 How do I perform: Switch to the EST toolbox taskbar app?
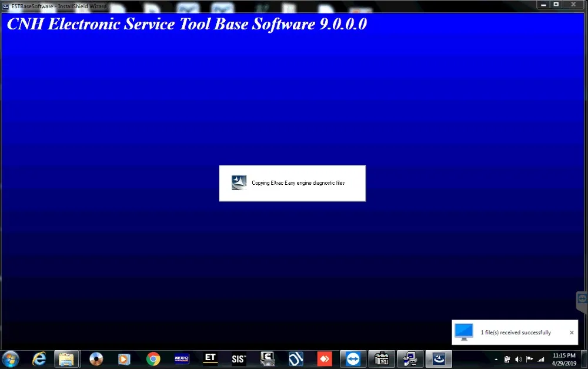[x=382, y=359]
